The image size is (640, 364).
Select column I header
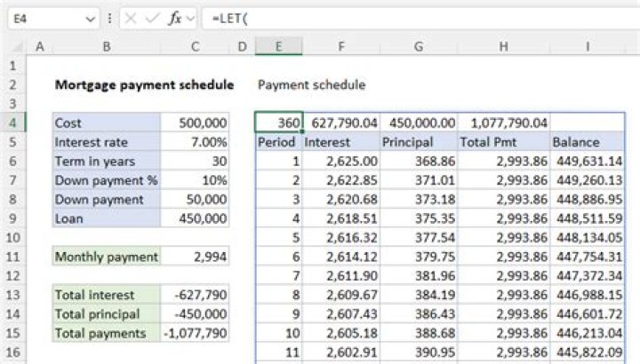click(x=588, y=46)
